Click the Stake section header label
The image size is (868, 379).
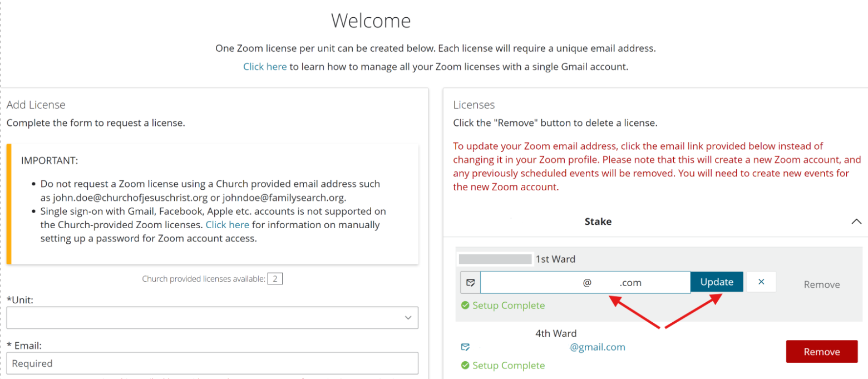click(598, 222)
